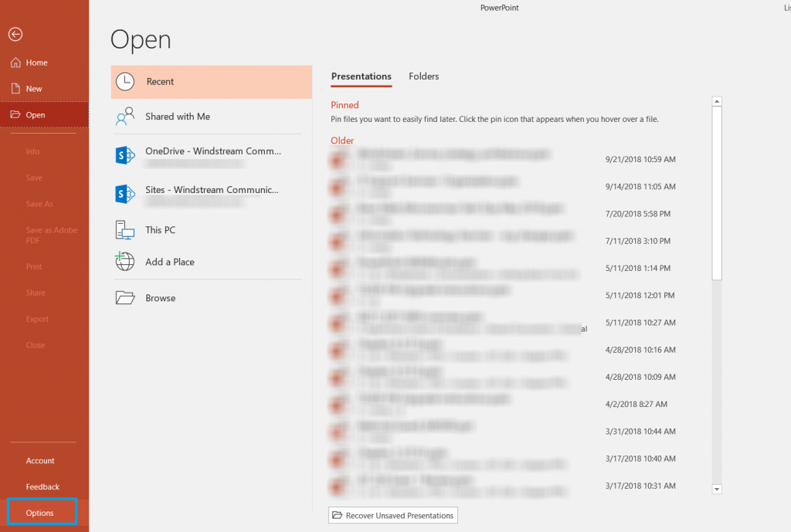This screenshot has width=791, height=532.
Task: Click the Add a Place icon
Action: coord(124,262)
